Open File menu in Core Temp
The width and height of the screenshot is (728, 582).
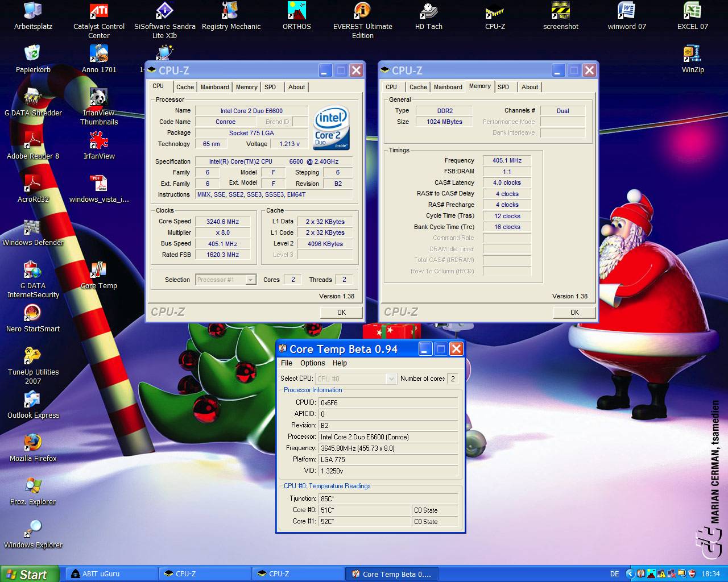coord(287,363)
